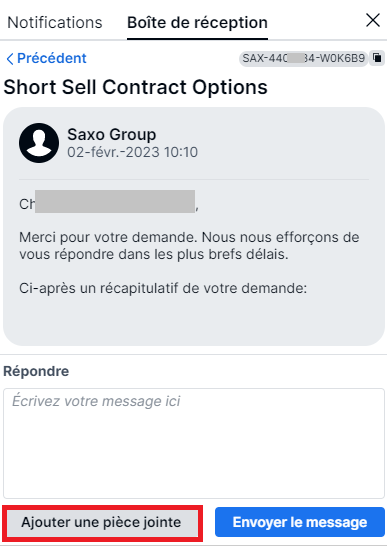Switch to the Notifications tab
387x546 pixels.
55,23
